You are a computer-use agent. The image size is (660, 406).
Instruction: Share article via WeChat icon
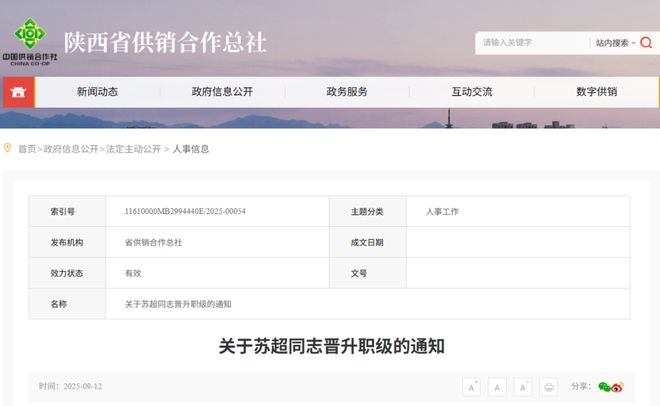pyautogui.click(x=604, y=387)
